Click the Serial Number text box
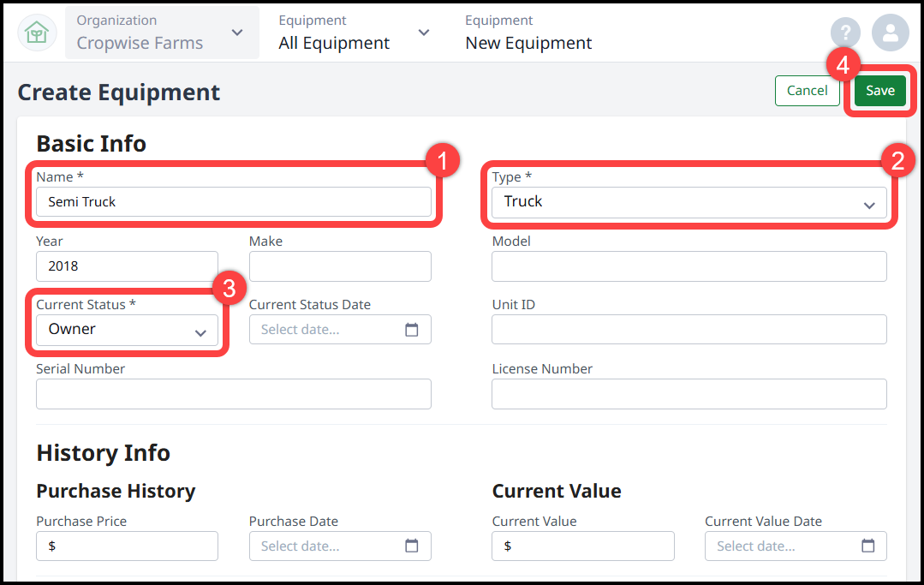Screen dimensions: 924x585 pyautogui.click(x=233, y=394)
